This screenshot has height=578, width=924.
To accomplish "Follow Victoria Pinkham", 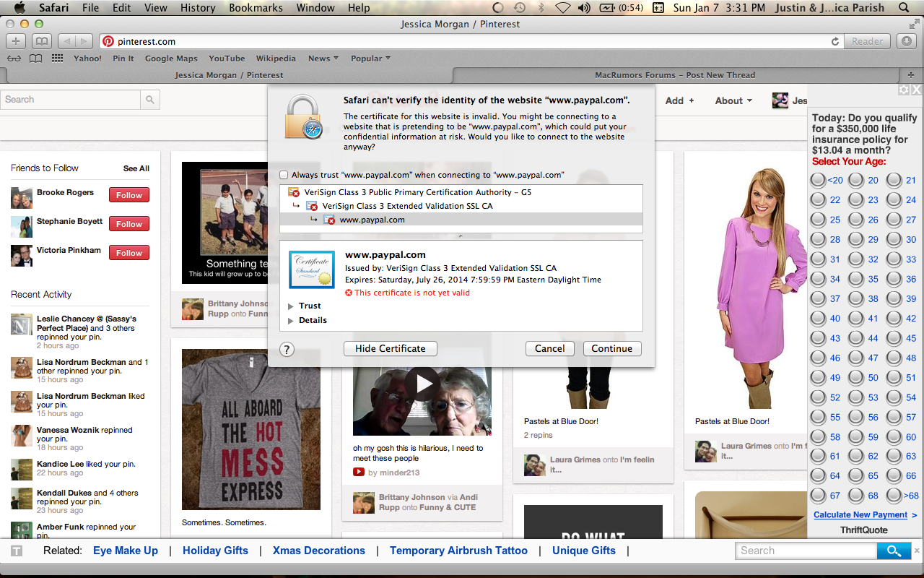I will (129, 253).
